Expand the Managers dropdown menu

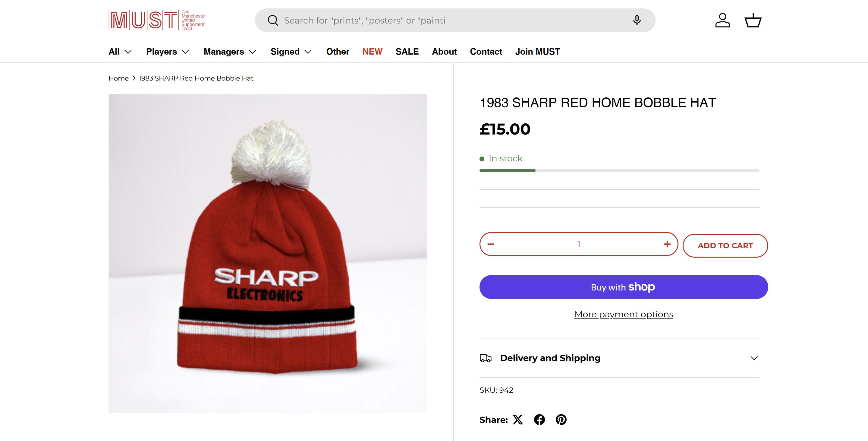(230, 52)
